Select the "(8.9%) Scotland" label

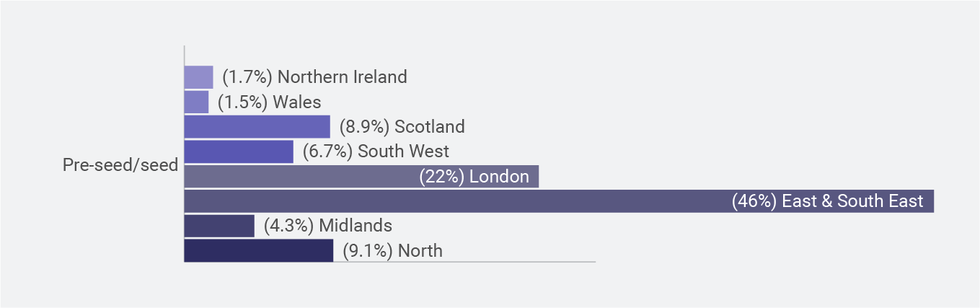coord(402,127)
